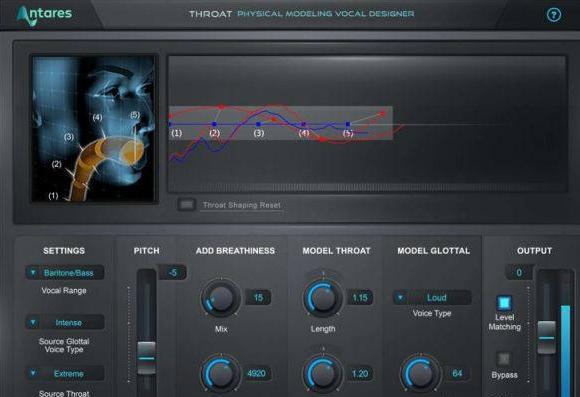580x397 pixels.
Task: Click the throat value field showing 1.20
Action: pos(360,374)
